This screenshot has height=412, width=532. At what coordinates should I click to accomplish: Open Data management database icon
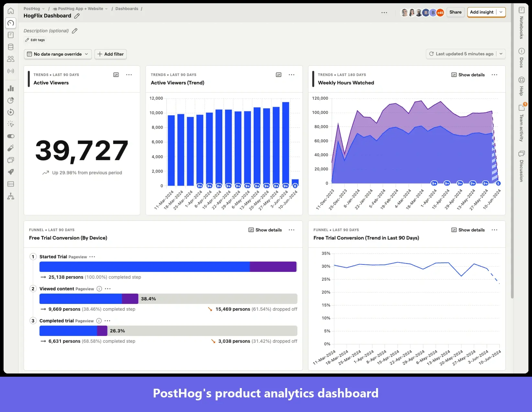pos(11,47)
